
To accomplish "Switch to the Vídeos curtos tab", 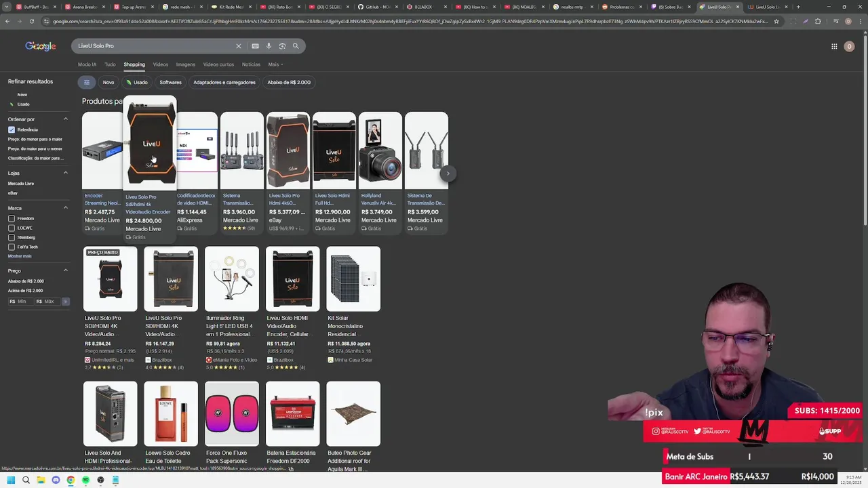I will 218,64.
